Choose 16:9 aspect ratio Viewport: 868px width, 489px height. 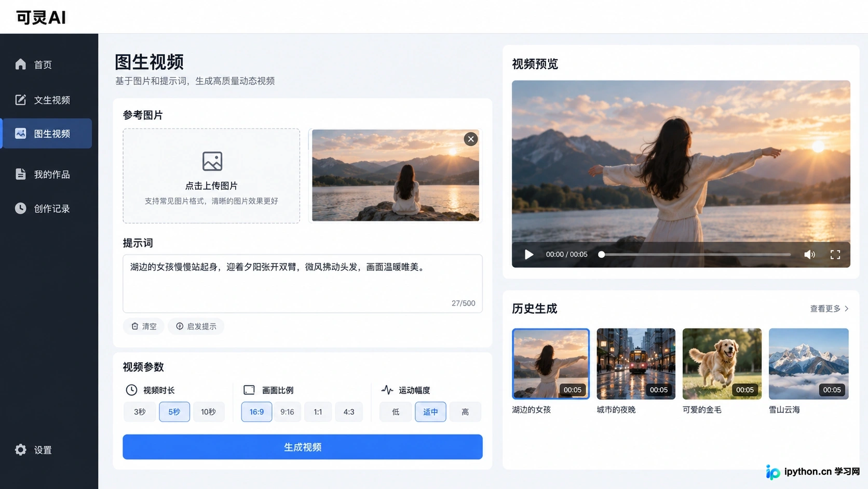[x=256, y=412]
